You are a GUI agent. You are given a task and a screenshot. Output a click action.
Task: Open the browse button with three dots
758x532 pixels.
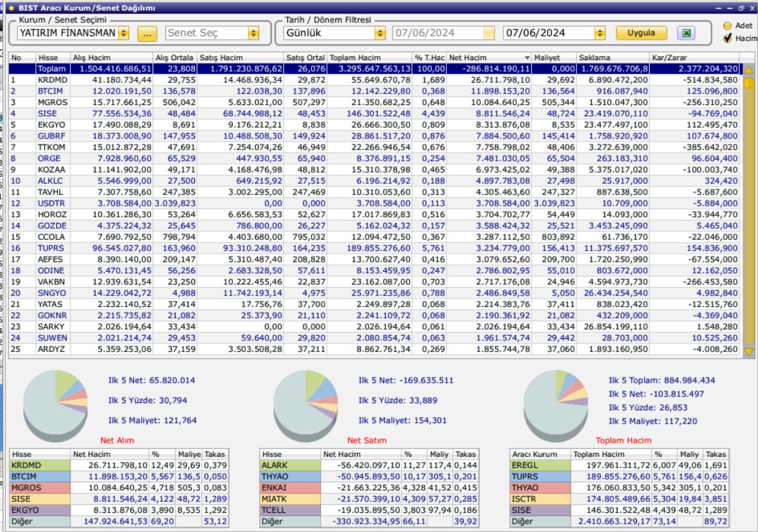(x=147, y=33)
